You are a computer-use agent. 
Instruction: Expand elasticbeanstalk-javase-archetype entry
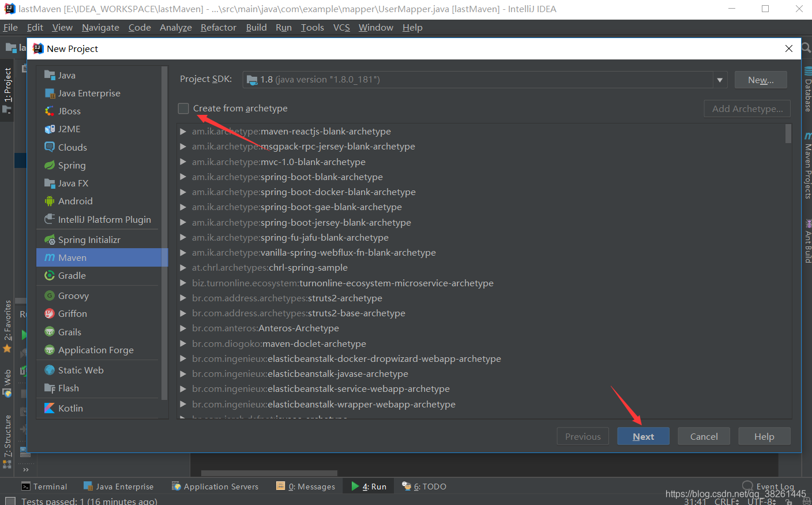tap(183, 374)
